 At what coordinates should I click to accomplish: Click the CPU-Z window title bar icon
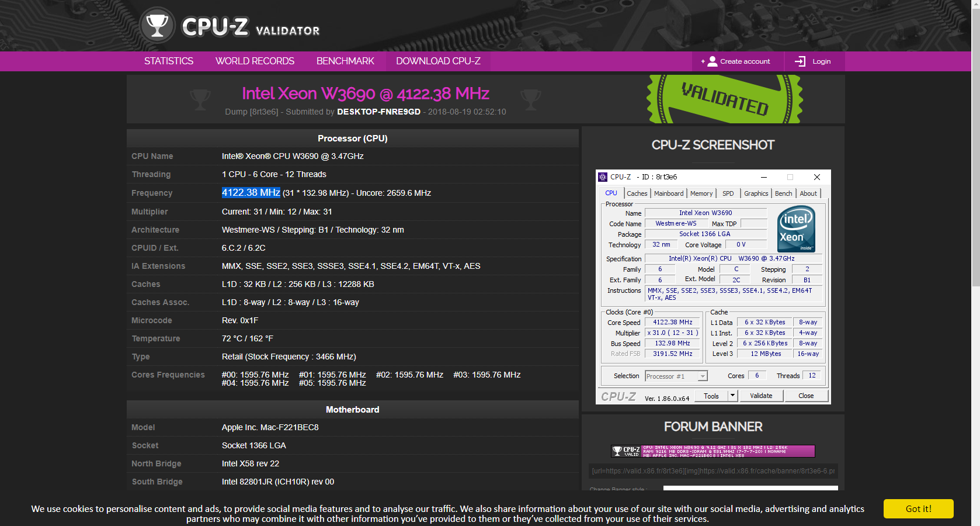pos(603,177)
